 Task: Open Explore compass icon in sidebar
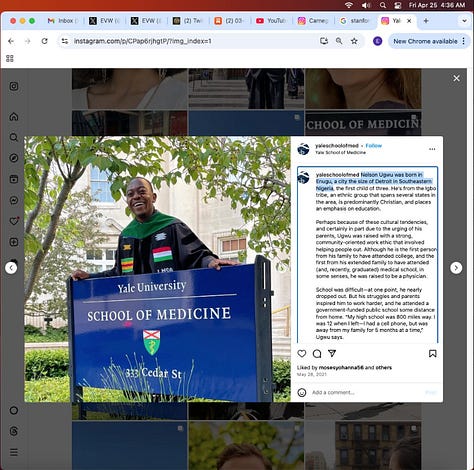(x=14, y=158)
